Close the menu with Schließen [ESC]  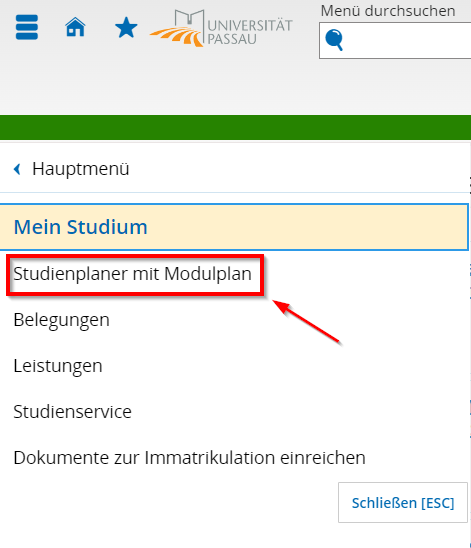click(403, 503)
